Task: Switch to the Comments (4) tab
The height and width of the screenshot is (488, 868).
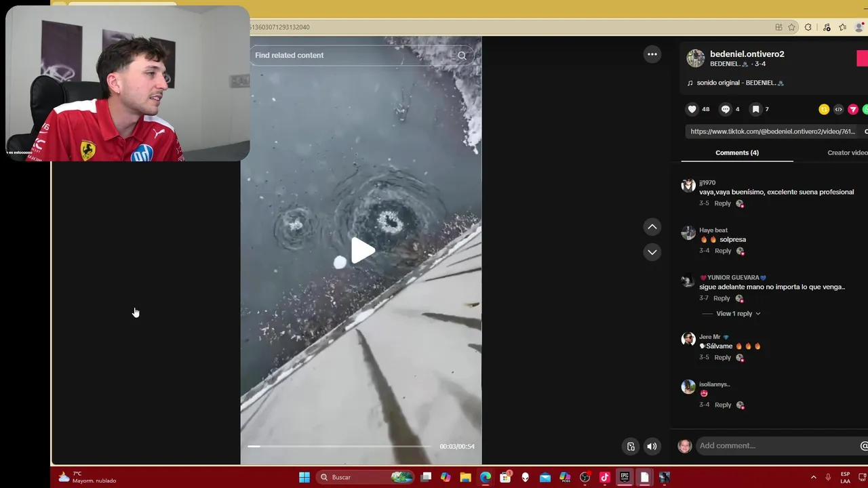Action: (x=737, y=152)
